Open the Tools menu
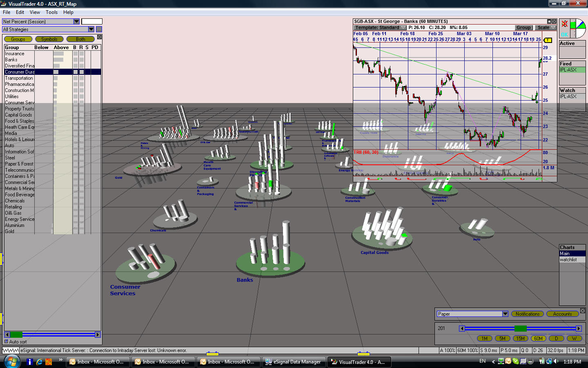Image resolution: width=588 pixels, height=368 pixels. click(51, 12)
